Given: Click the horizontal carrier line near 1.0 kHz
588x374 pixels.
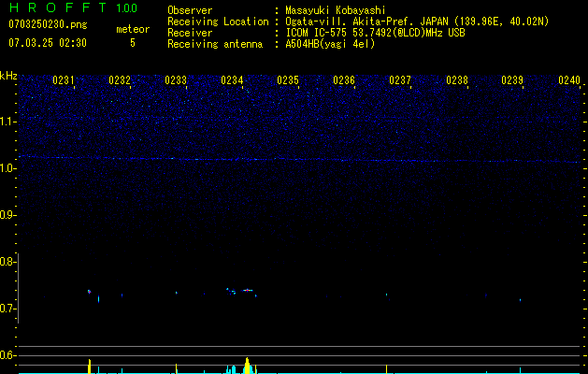Looking at the screenshot, I should 299,160.
